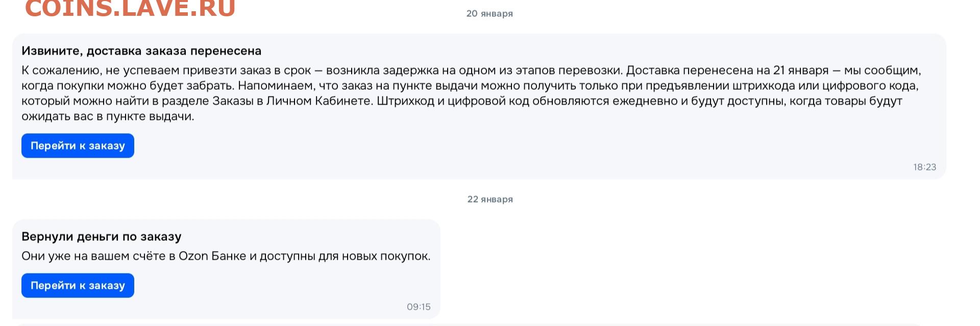Click the COINS.LAVE.RU watermark logo
This screenshot has width=980, height=326.
click(130, 9)
